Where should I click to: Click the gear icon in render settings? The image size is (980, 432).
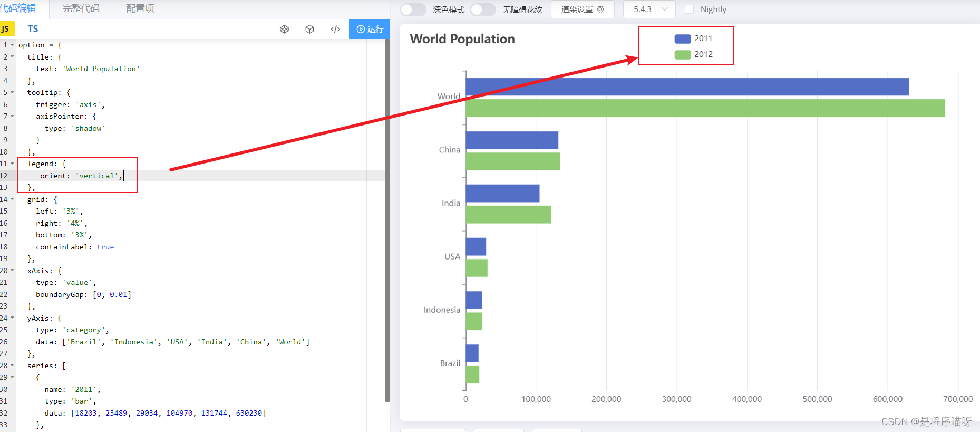[600, 9]
